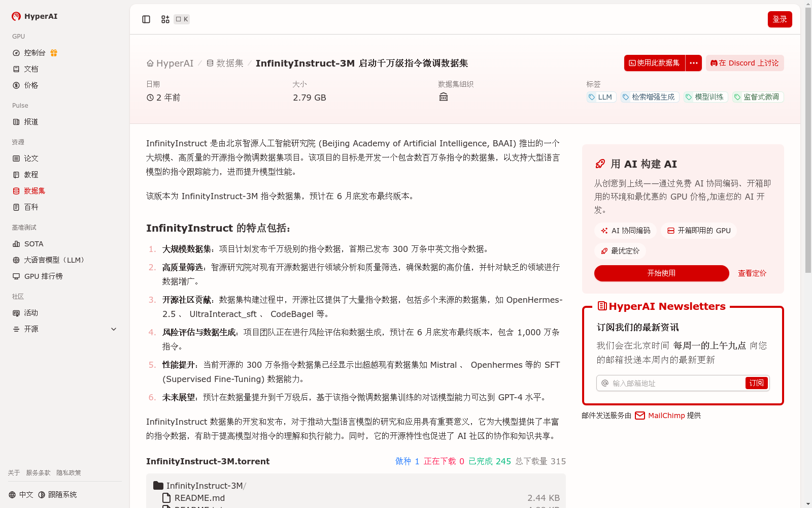
Task: Click the 2.79 GB size value
Action: [x=310, y=98]
